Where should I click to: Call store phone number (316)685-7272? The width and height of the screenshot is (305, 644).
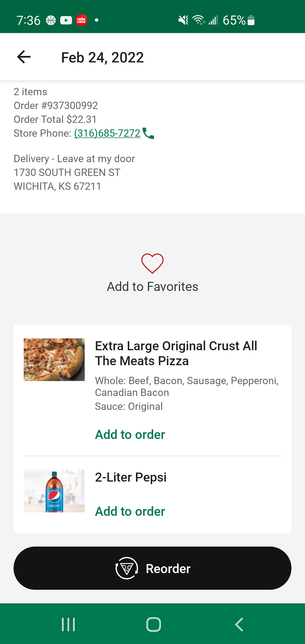(x=107, y=133)
